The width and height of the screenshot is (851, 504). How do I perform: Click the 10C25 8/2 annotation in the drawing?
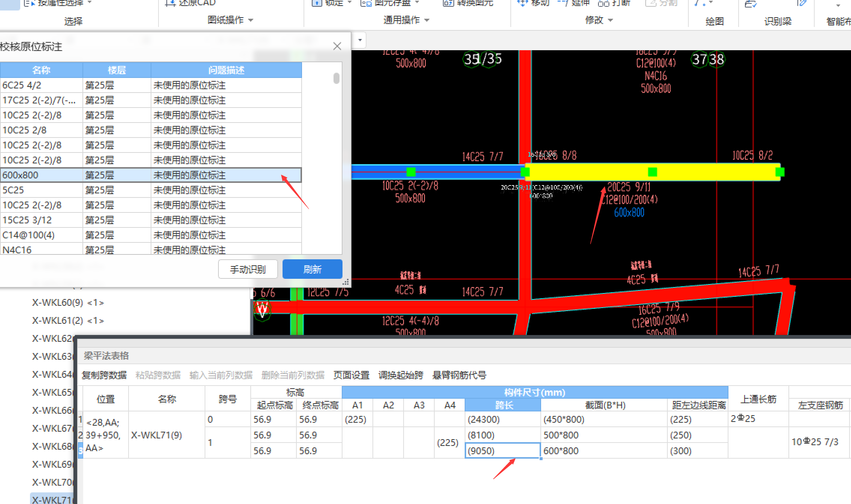coord(752,156)
